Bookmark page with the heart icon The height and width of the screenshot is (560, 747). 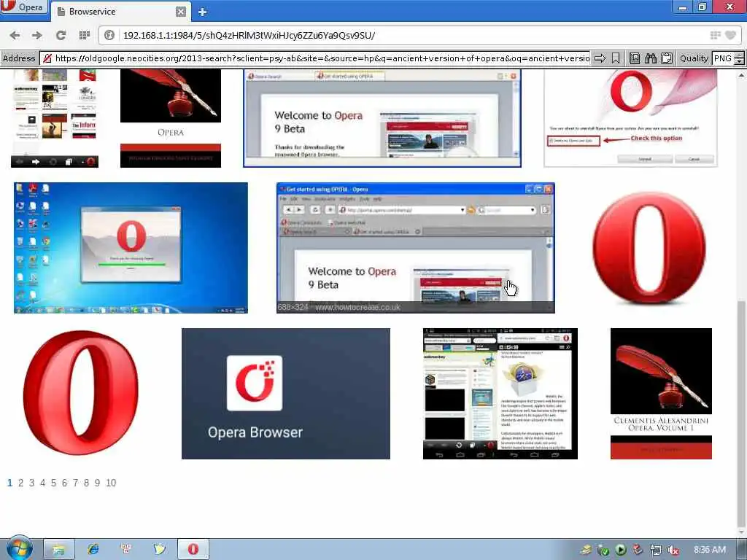730,35
